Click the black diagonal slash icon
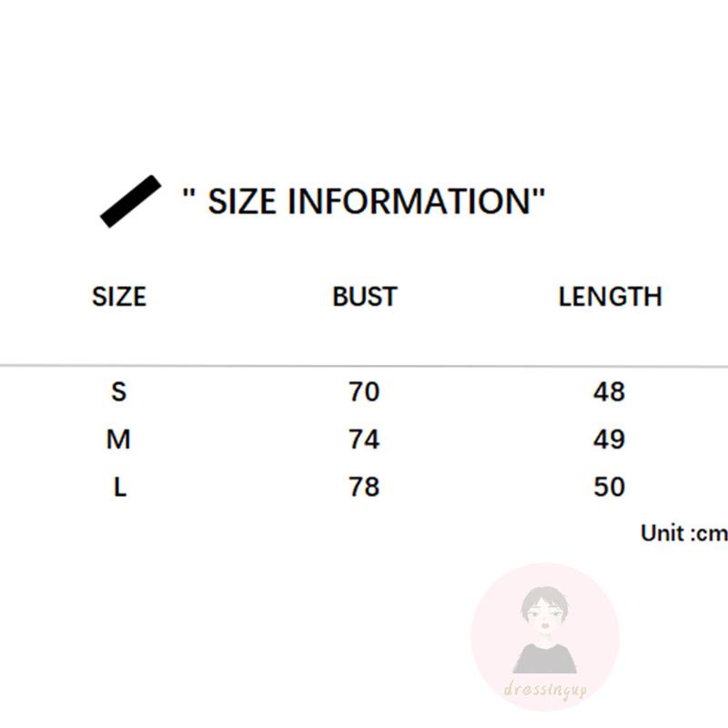This screenshot has width=728, height=728. (130, 201)
